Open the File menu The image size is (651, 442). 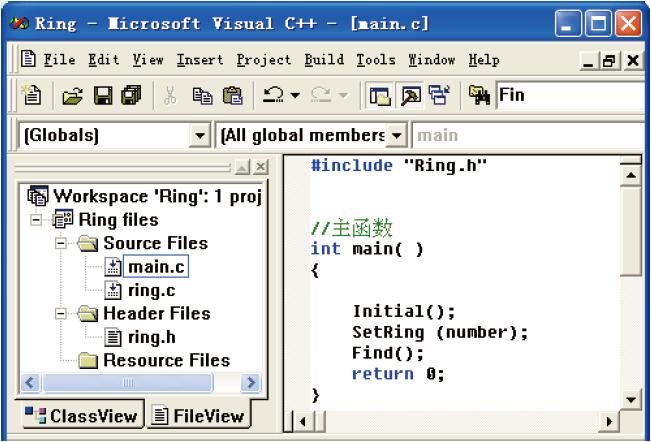(x=59, y=60)
